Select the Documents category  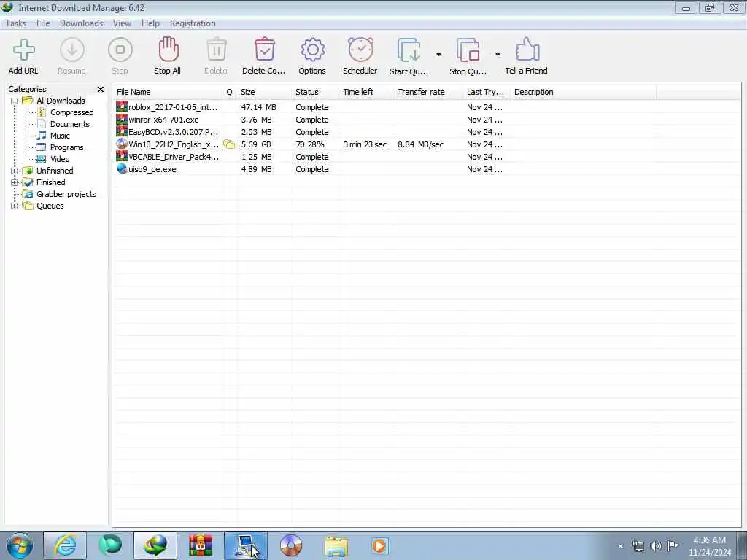point(69,124)
